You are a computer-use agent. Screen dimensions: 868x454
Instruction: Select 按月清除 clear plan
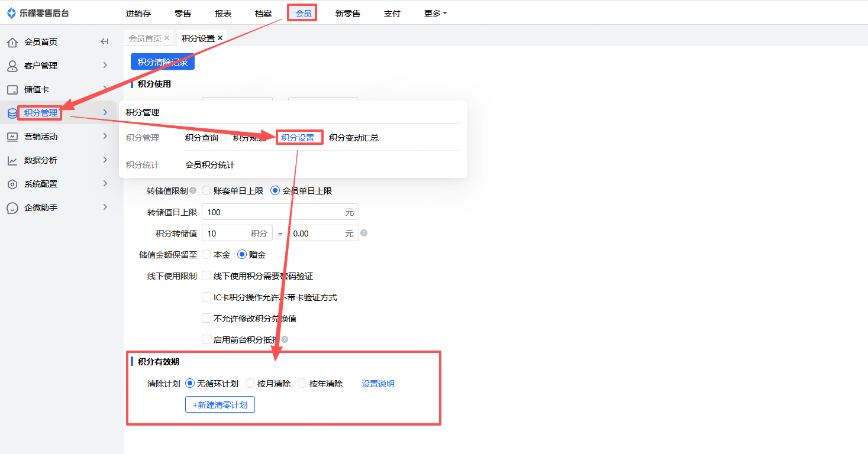coord(250,383)
